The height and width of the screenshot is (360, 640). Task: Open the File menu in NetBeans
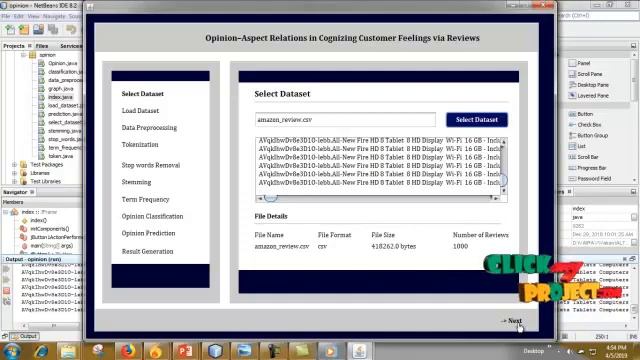click(6, 16)
